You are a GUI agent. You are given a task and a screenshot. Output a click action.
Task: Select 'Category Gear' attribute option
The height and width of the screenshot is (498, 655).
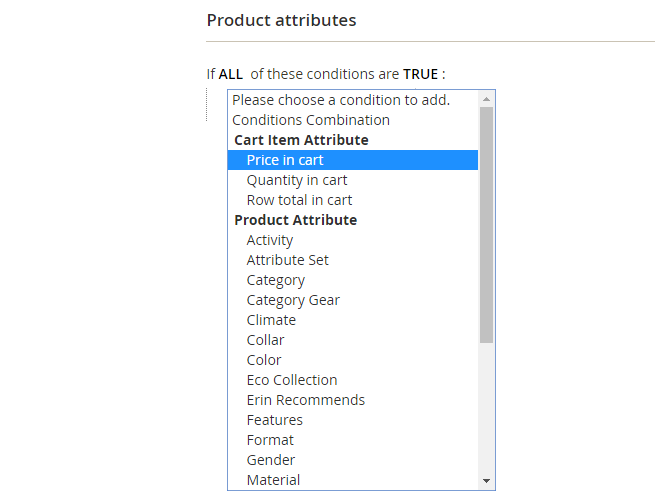pyautogui.click(x=293, y=300)
